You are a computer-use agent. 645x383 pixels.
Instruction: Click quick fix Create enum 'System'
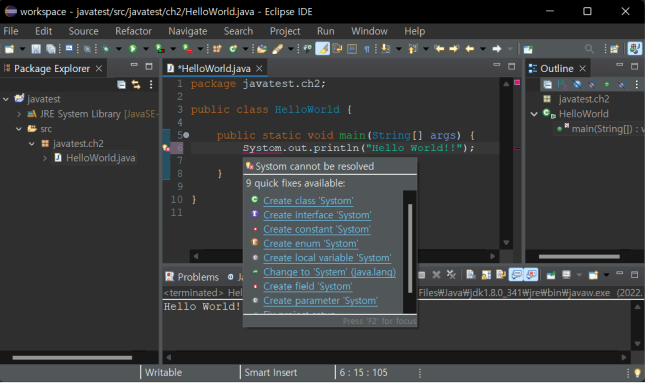point(311,244)
